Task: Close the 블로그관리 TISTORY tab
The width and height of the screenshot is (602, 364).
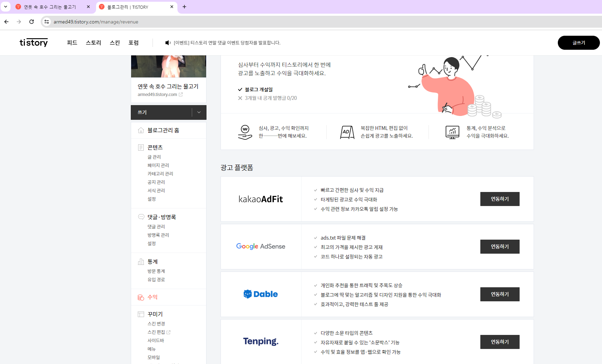Action: [172, 7]
